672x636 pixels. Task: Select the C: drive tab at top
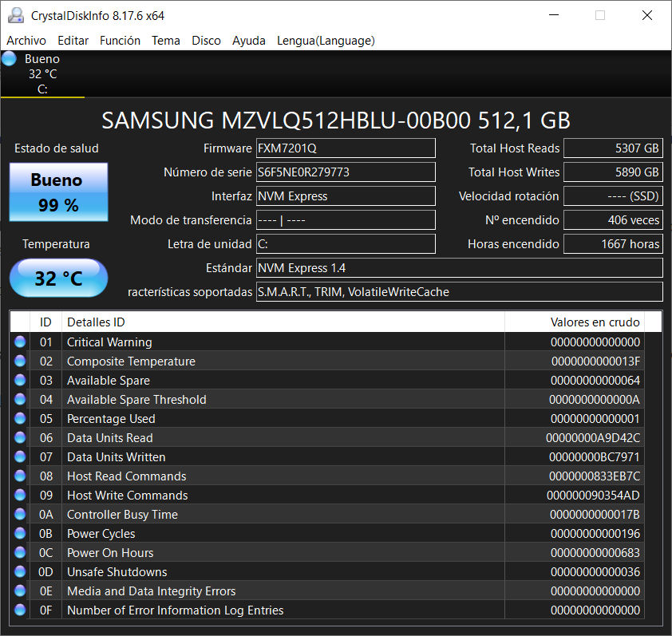(42, 74)
